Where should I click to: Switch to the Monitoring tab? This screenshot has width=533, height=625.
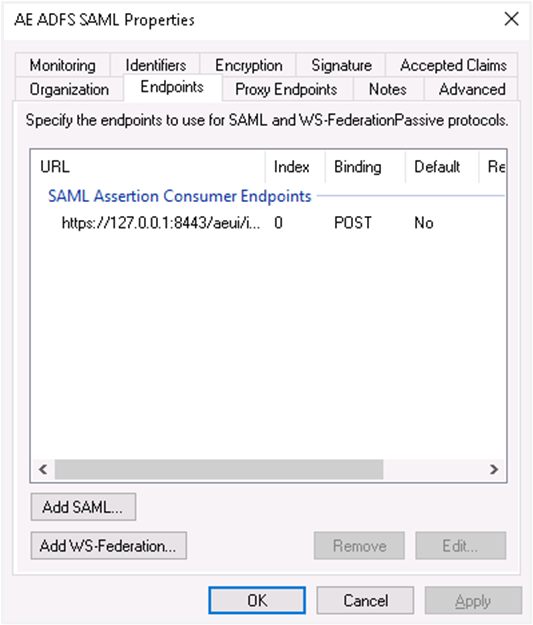(x=63, y=65)
